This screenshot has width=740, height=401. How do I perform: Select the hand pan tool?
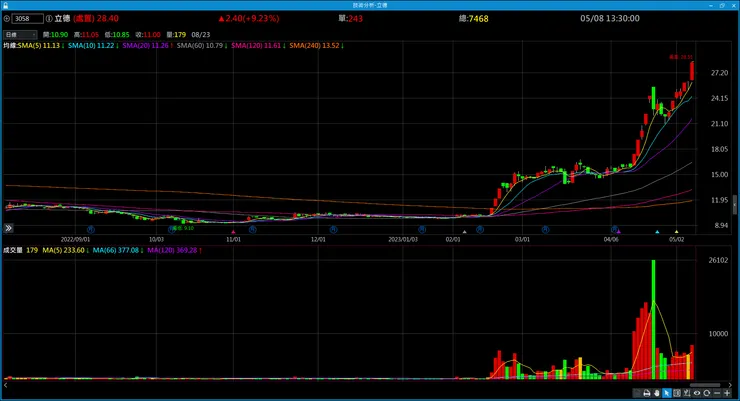click(x=656, y=393)
